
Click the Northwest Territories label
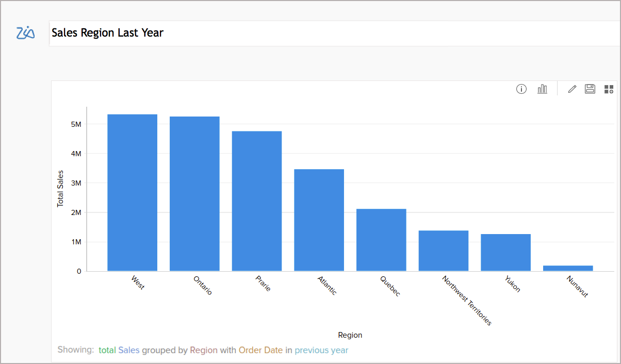[x=466, y=302]
